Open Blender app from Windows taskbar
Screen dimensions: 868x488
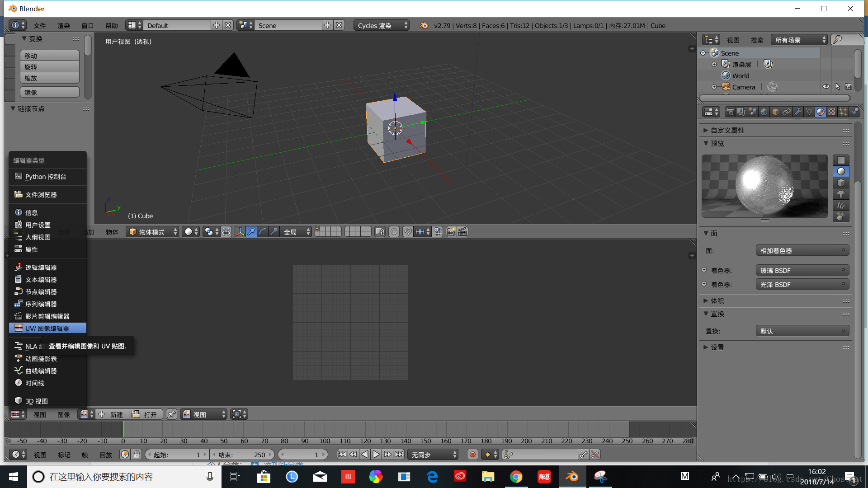[x=572, y=477]
